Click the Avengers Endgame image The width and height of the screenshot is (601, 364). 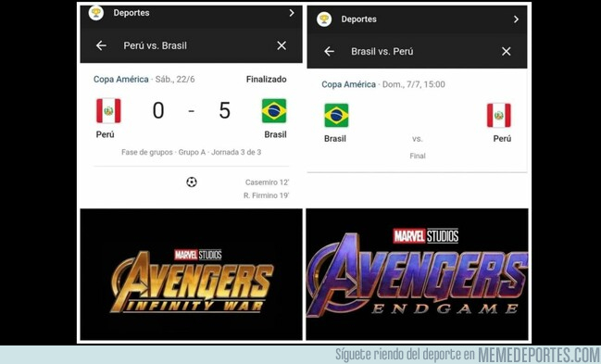[417, 274]
